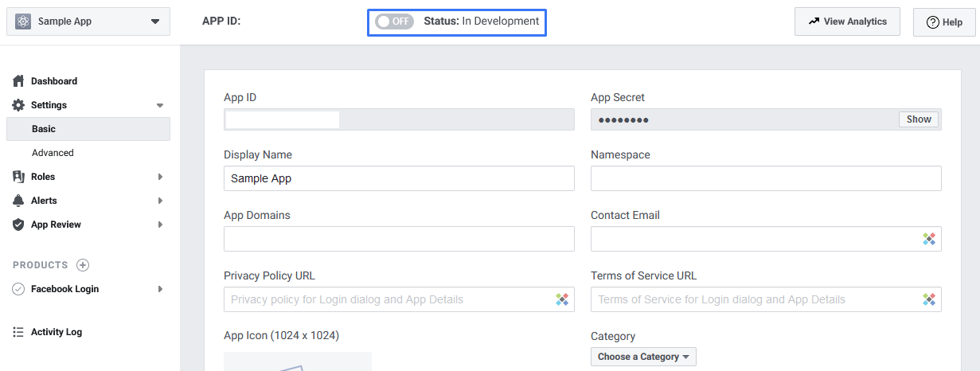
Task: Click the colored icon in Contact Email
Action: coord(928,239)
